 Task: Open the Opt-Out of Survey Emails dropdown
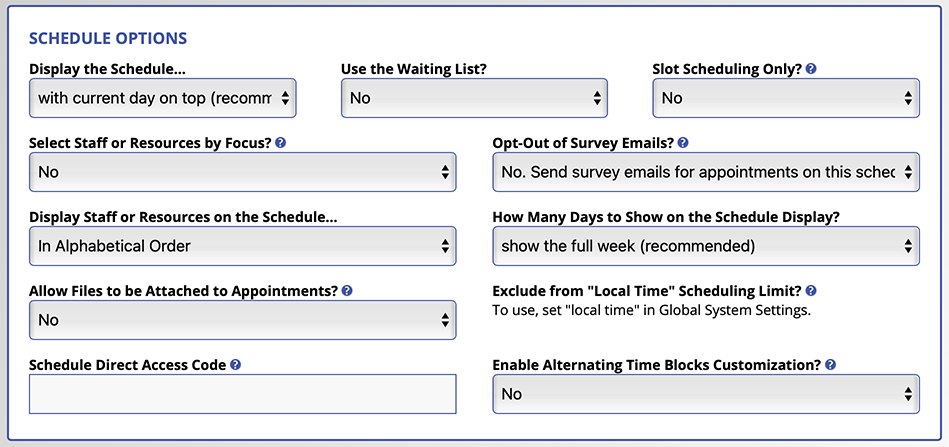point(706,172)
